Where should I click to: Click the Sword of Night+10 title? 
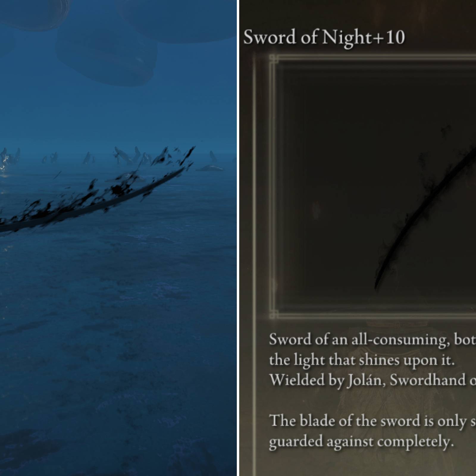(x=324, y=38)
